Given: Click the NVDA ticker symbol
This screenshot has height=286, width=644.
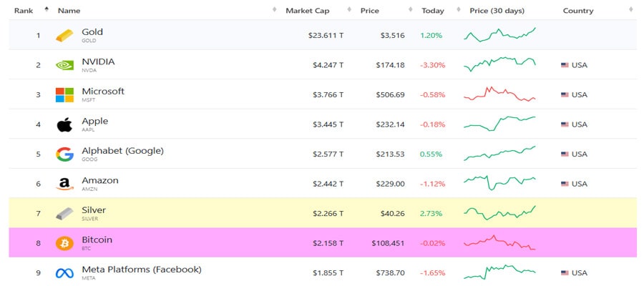Looking at the screenshot, I should click(89, 71).
